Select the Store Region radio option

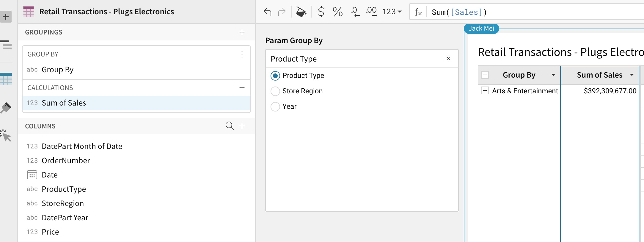click(275, 91)
